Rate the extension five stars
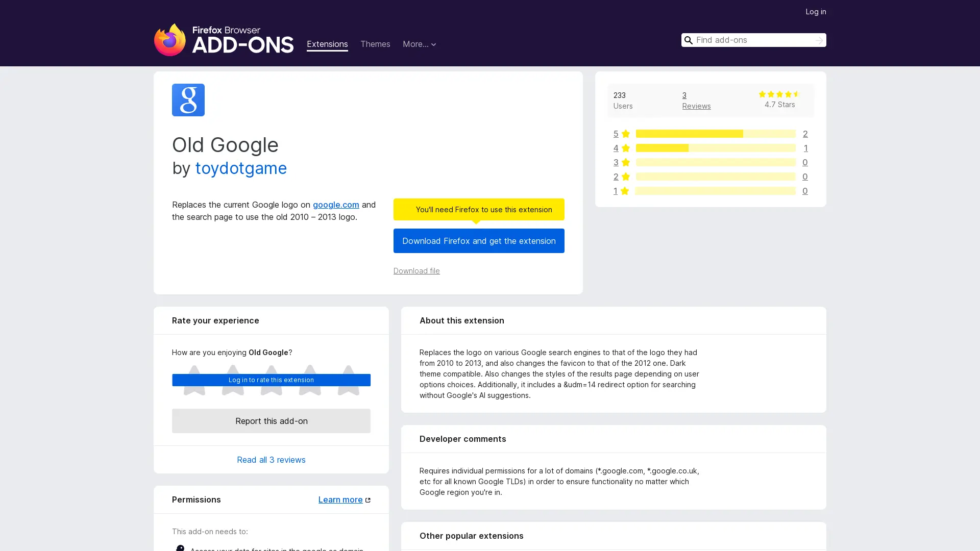This screenshot has width=980, height=551. point(348,381)
